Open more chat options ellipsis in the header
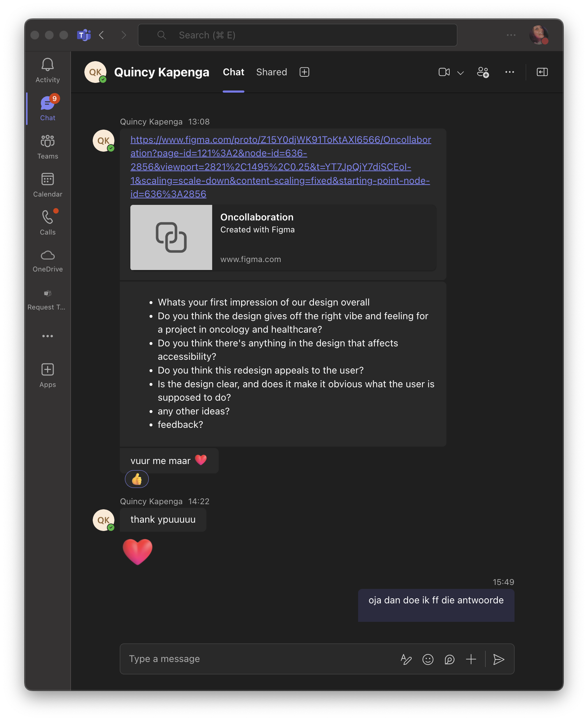 tap(509, 72)
